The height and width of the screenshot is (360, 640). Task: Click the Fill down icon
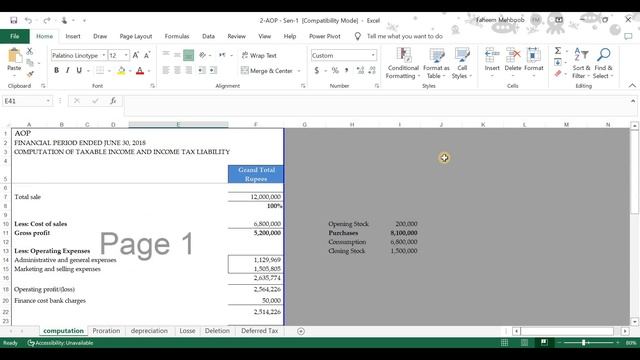click(x=558, y=62)
